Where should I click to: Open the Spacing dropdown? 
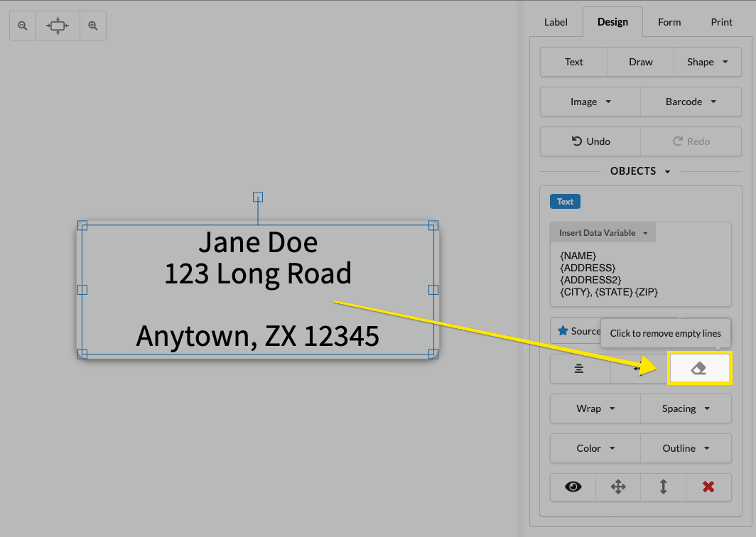[685, 408]
